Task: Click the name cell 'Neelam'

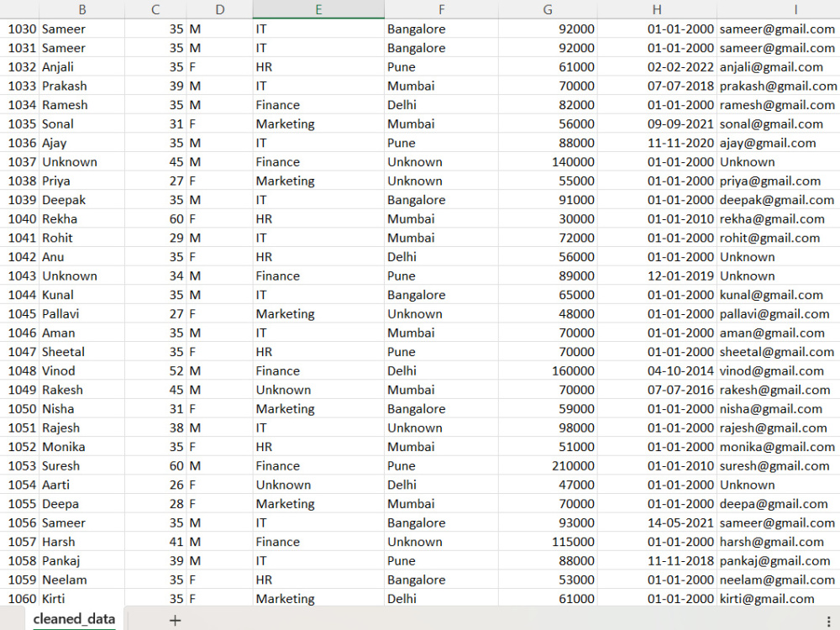Action: tap(82, 580)
